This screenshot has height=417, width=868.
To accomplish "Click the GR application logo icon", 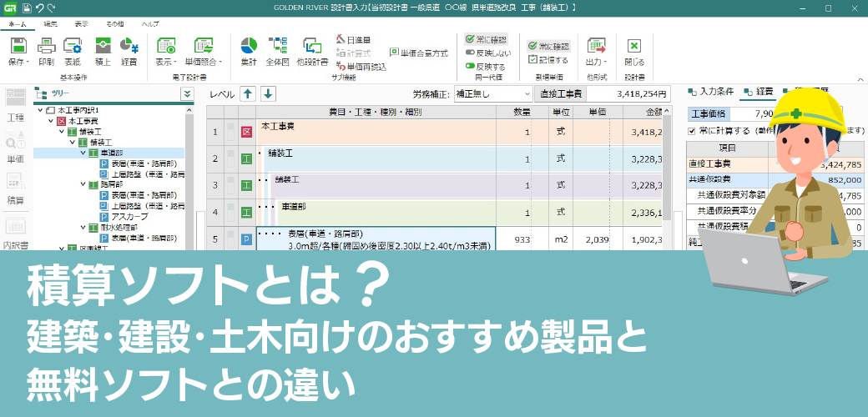I will [10, 8].
